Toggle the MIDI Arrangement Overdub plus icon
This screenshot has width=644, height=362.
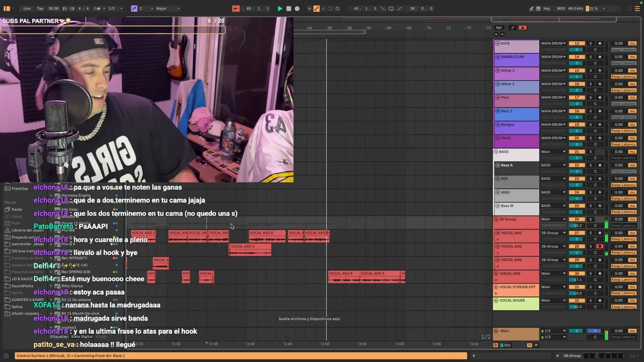click(309, 9)
